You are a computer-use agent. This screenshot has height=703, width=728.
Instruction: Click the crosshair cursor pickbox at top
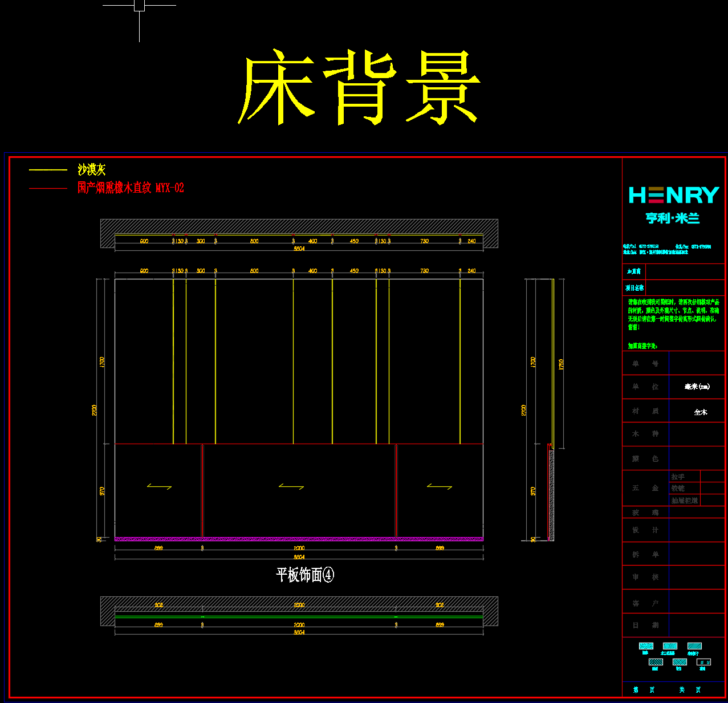coord(139,6)
